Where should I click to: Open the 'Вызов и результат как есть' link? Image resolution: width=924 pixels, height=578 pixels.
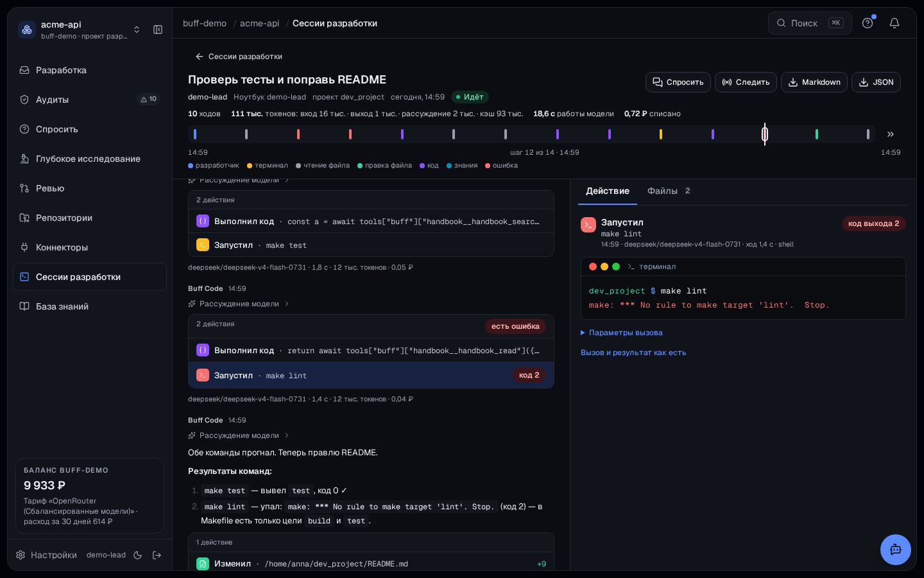click(x=633, y=353)
